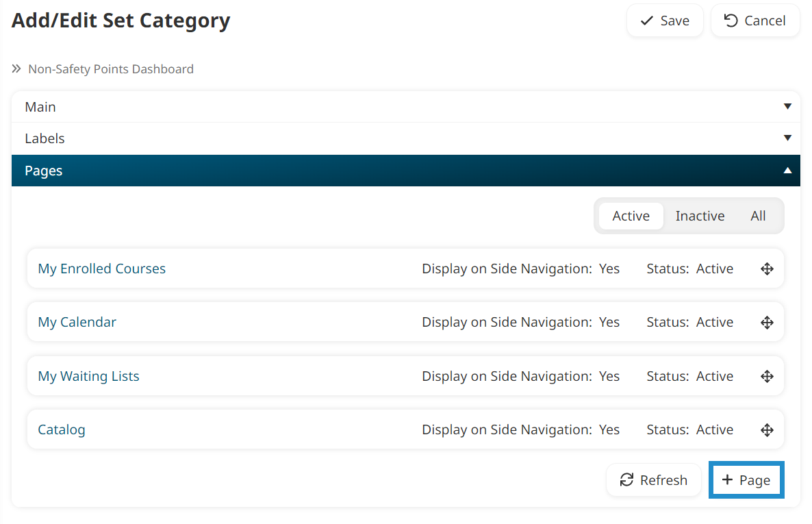Click the Pages header bar

point(406,170)
